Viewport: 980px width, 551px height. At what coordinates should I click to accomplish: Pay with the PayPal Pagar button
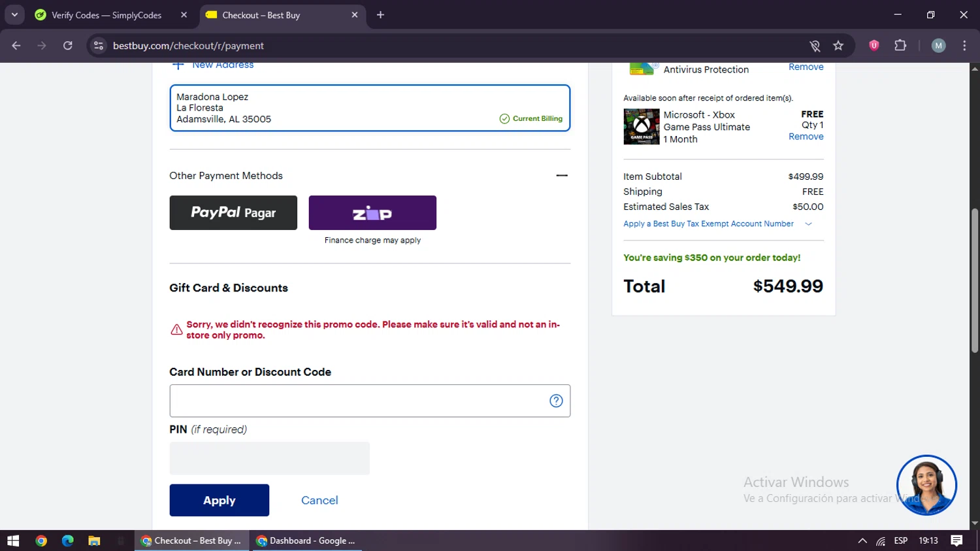click(x=233, y=212)
